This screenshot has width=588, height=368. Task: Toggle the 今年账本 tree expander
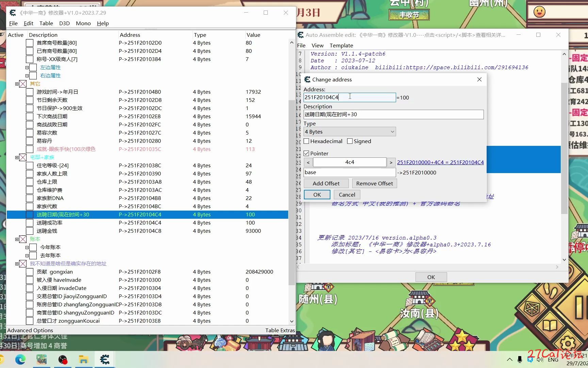coord(27,247)
